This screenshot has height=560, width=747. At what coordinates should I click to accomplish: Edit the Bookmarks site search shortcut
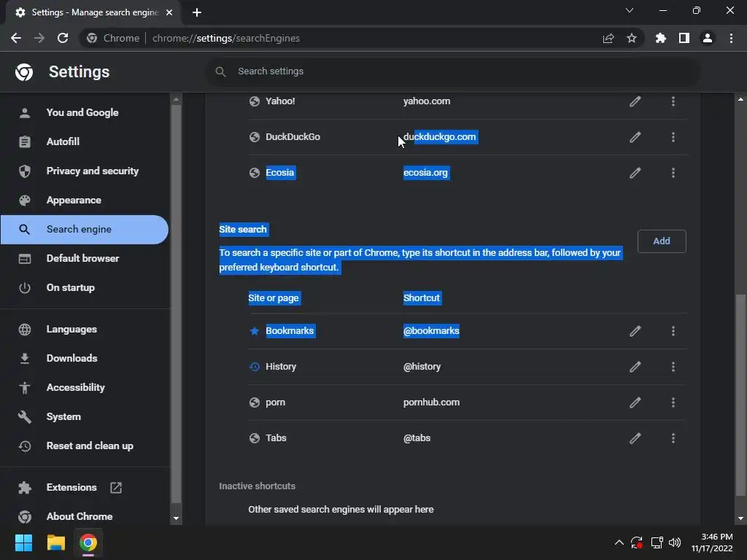pyautogui.click(x=635, y=331)
